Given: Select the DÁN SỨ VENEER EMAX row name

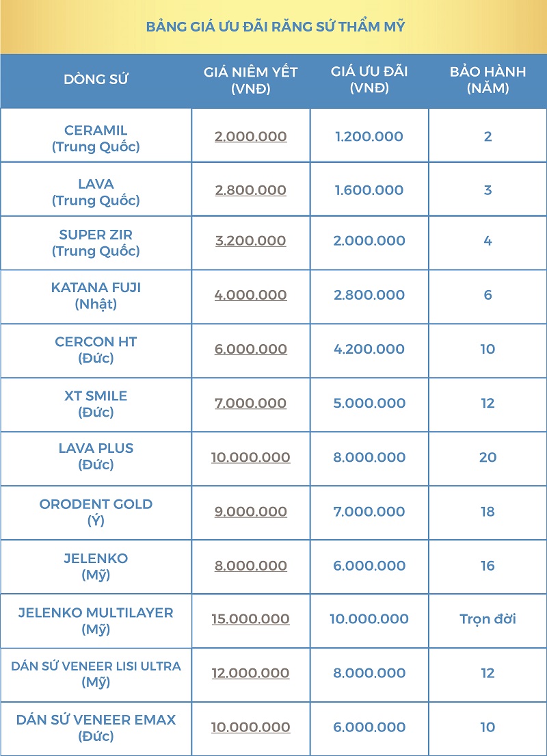Looking at the screenshot, I should (96, 727).
